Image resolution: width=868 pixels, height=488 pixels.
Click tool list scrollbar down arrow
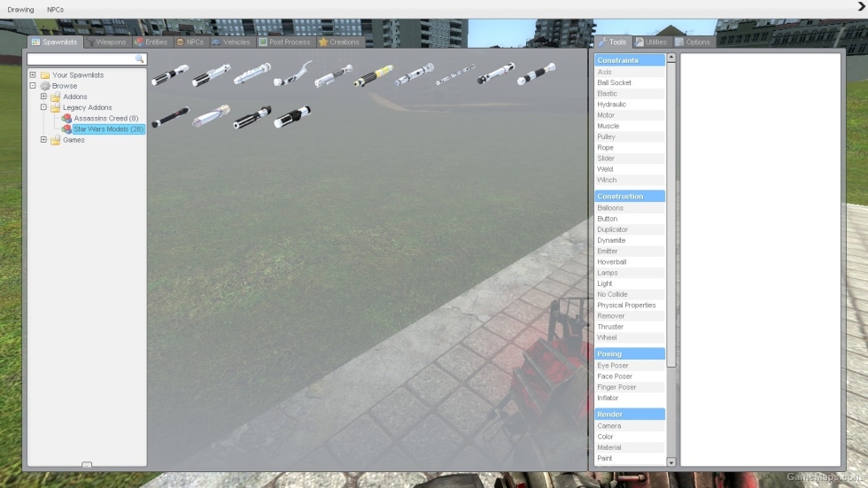coord(671,462)
